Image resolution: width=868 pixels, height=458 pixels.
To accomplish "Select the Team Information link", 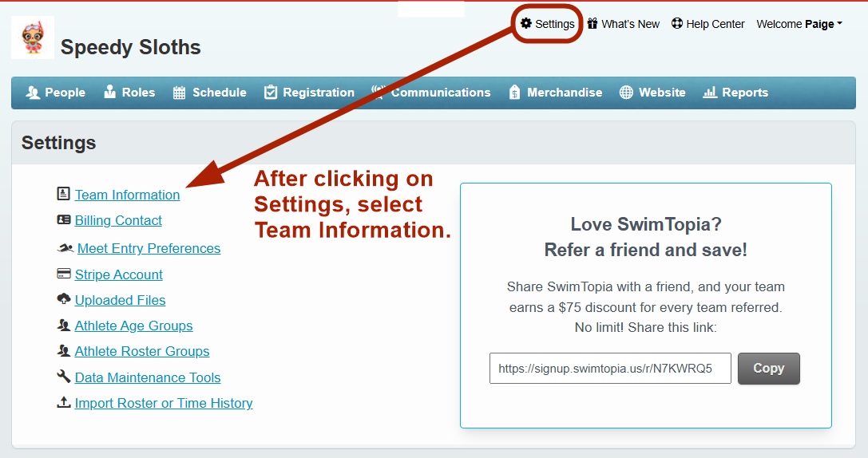I will coord(127,195).
